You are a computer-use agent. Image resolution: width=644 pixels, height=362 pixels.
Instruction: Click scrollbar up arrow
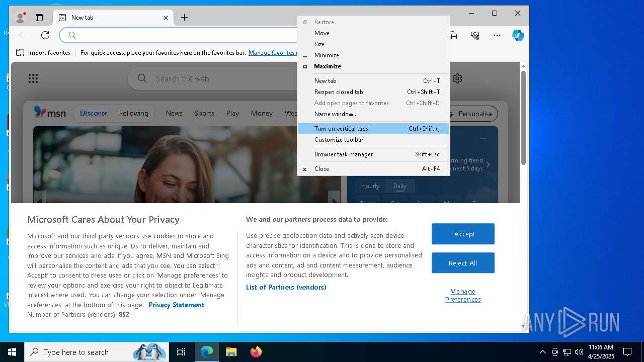pos(523,66)
